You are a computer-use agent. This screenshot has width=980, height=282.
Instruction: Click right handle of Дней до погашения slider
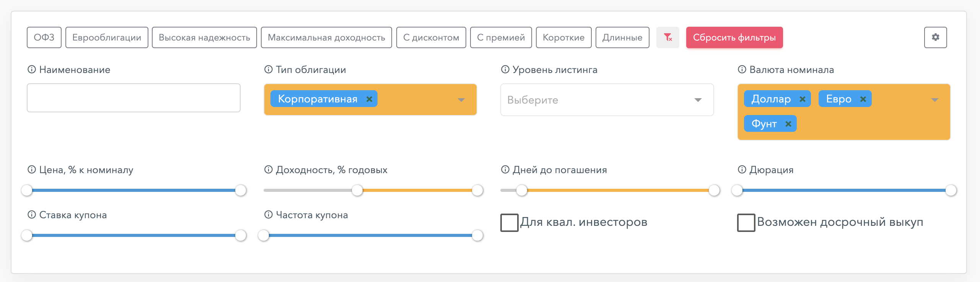[x=714, y=190]
